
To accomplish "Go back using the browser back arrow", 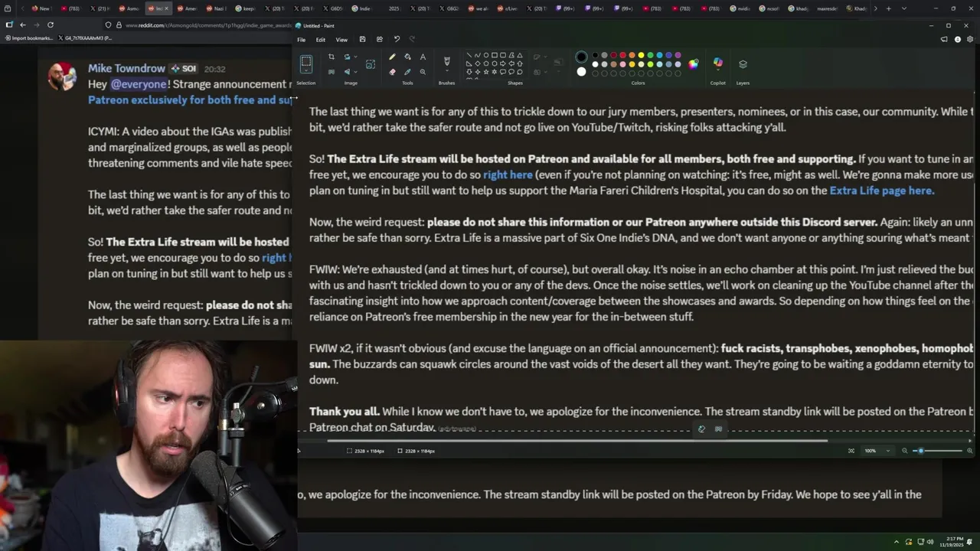I will pyautogui.click(x=23, y=24).
